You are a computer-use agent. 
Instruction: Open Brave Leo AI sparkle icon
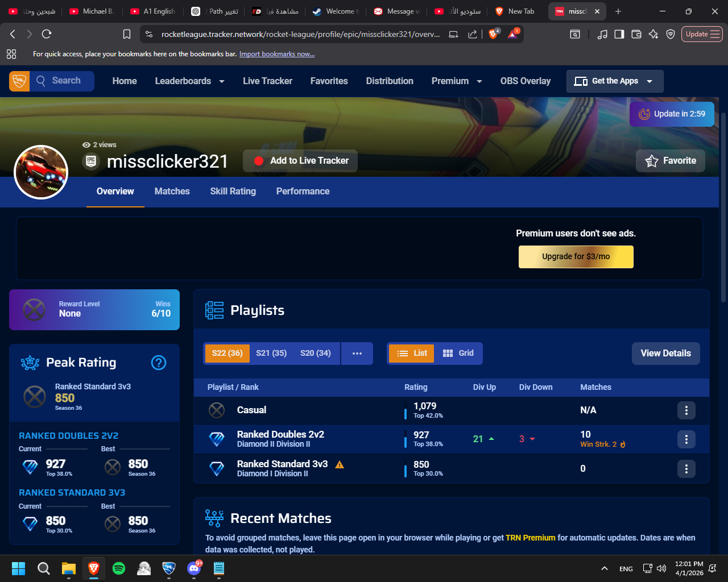point(653,34)
